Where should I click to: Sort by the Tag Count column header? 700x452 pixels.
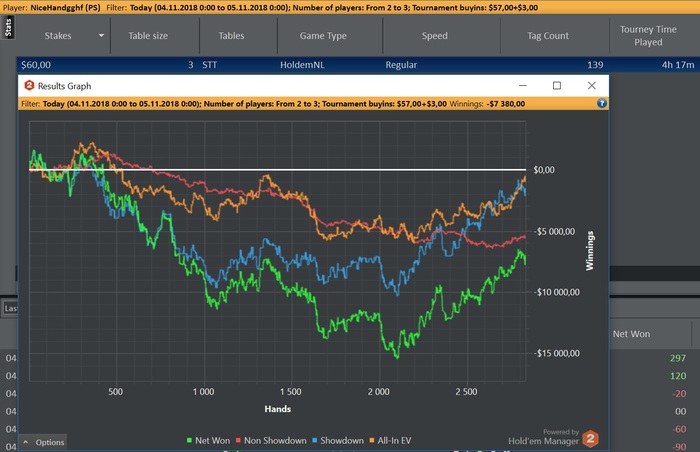click(x=548, y=36)
